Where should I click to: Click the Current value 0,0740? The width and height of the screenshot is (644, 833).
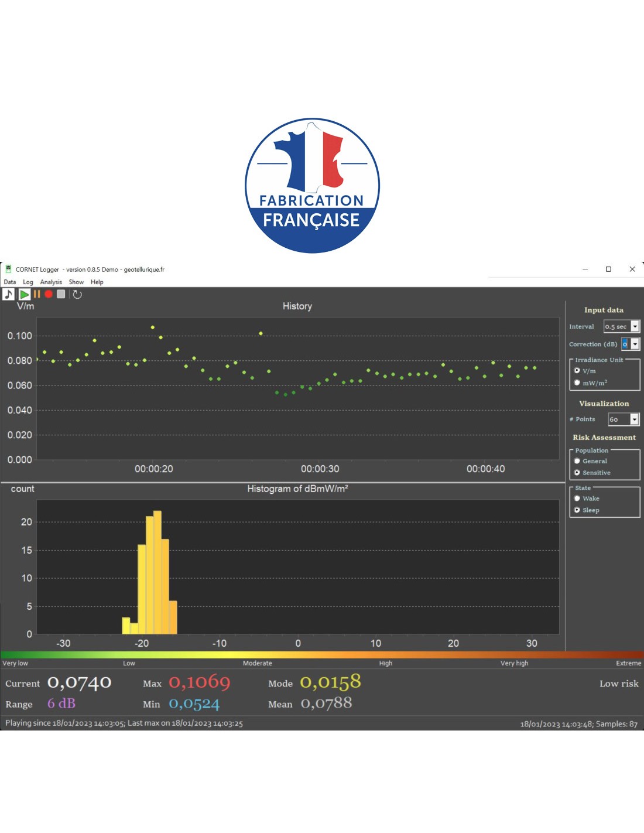[x=80, y=682]
